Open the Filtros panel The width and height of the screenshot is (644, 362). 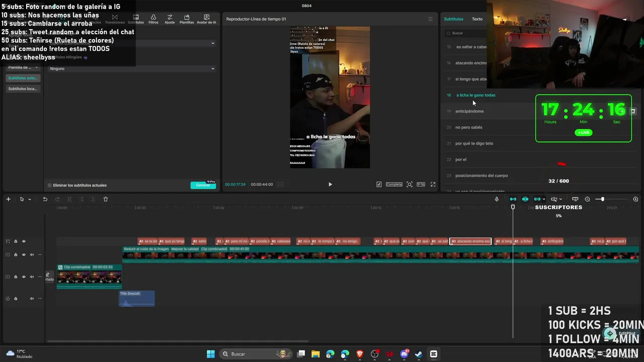pyautogui.click(x=153, y=19)
